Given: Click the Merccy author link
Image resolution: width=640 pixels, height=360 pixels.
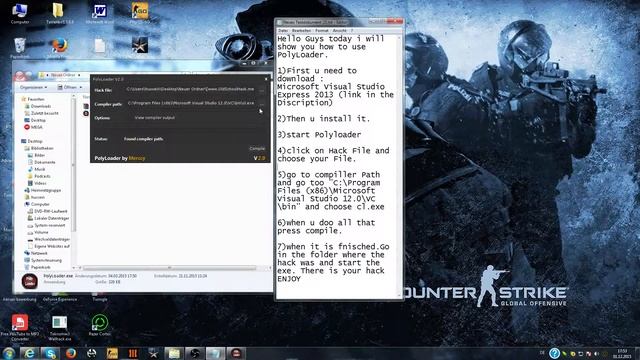Looking at the screenshot, I should pos(137,158).
